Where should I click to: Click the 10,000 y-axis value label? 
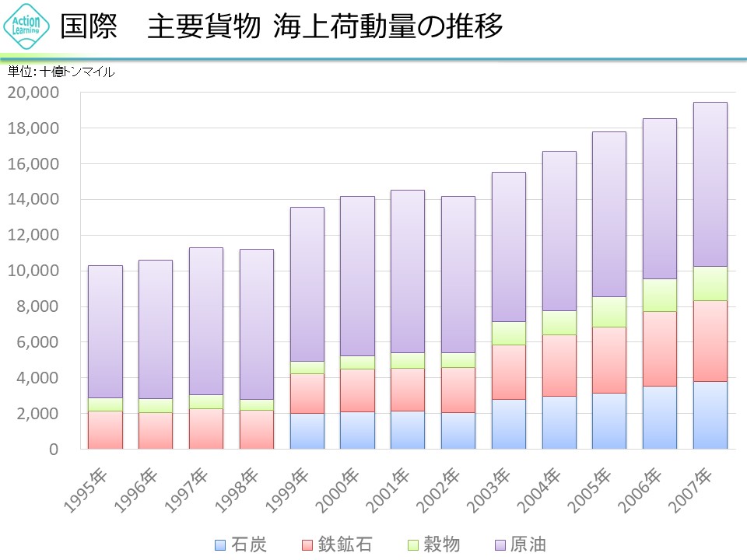pyautogui.click(x=33, y=271)
